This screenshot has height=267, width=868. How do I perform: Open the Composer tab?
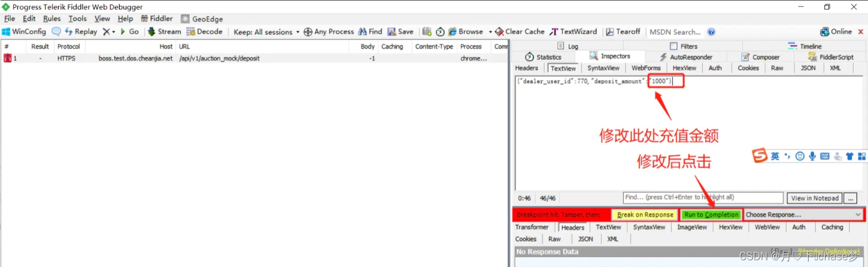761,57
